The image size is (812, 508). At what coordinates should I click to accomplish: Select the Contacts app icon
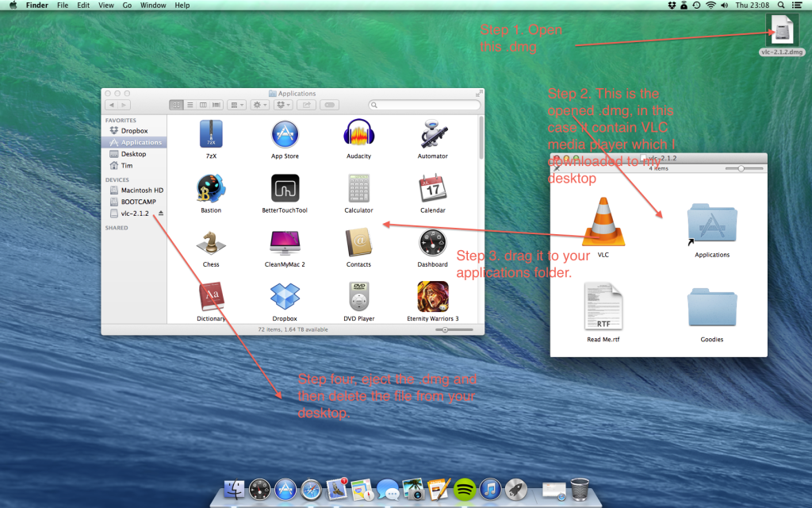358,243
